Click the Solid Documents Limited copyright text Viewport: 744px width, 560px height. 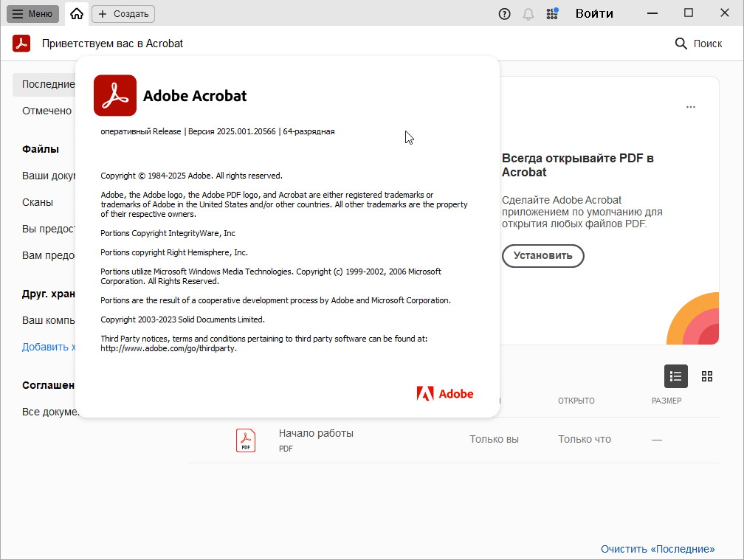click(x=183, y=319)
